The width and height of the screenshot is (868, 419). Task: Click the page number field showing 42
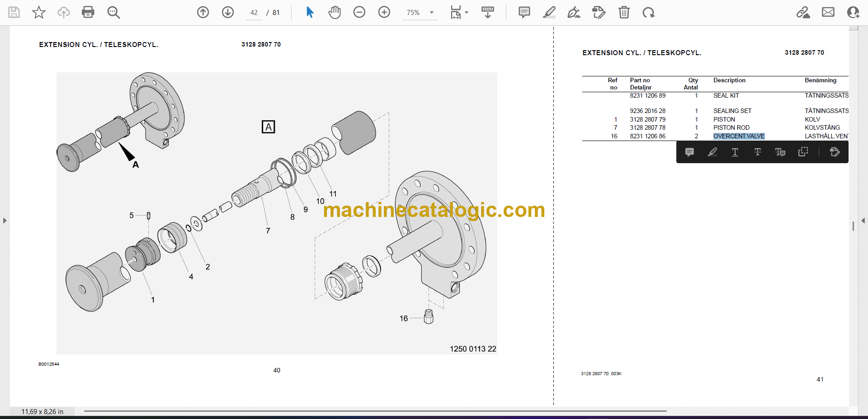254,13
